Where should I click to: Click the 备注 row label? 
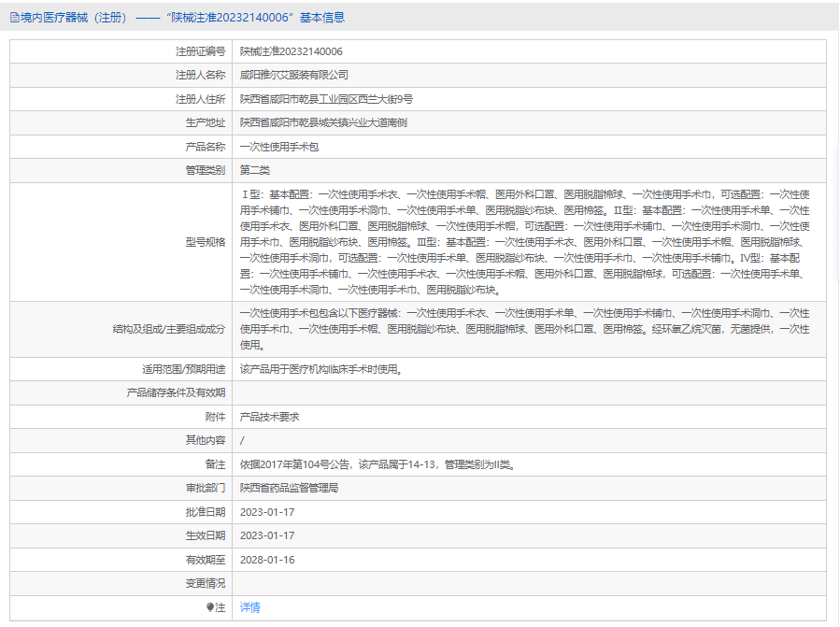215,464
